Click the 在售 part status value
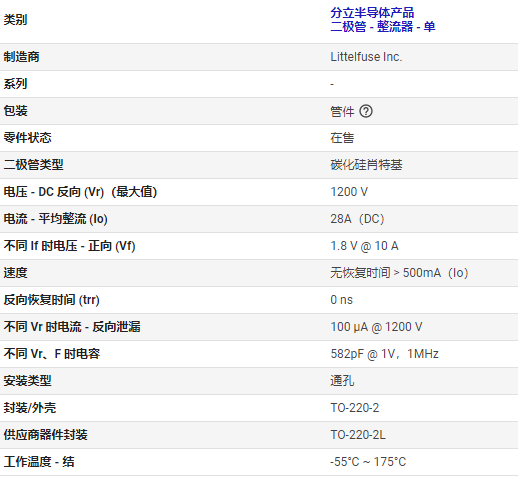 [342, 138]
